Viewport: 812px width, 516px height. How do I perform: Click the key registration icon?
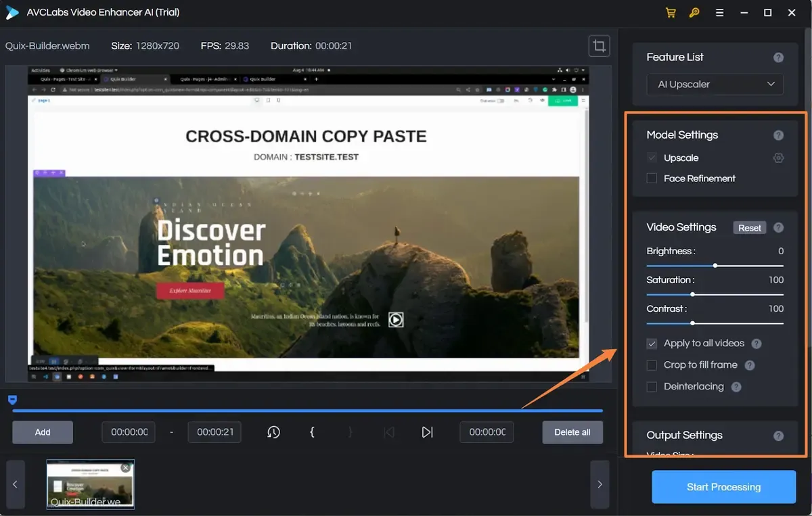(694, 13)
